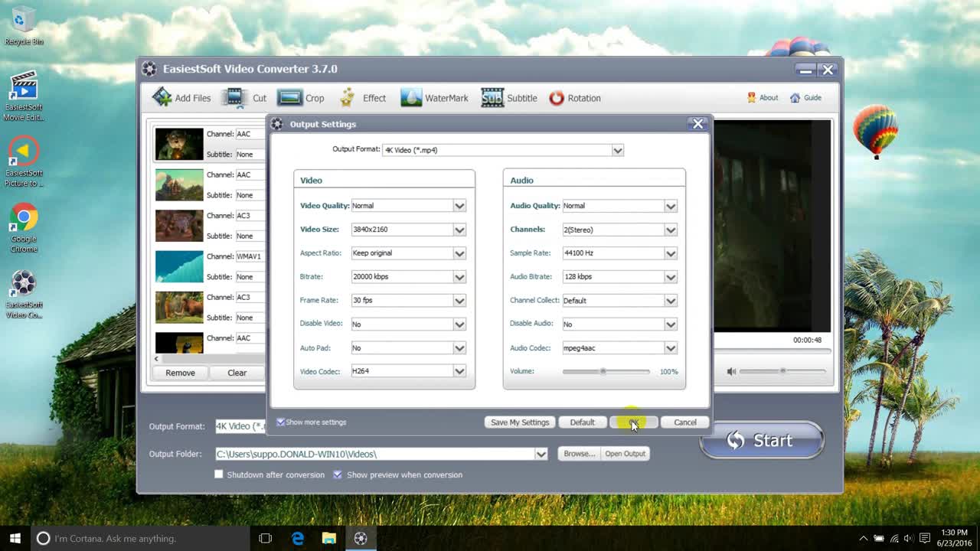Viewport: 980px width, 551px height.
Task: Click the Start conversion button
Action: [x=761, y=440]
